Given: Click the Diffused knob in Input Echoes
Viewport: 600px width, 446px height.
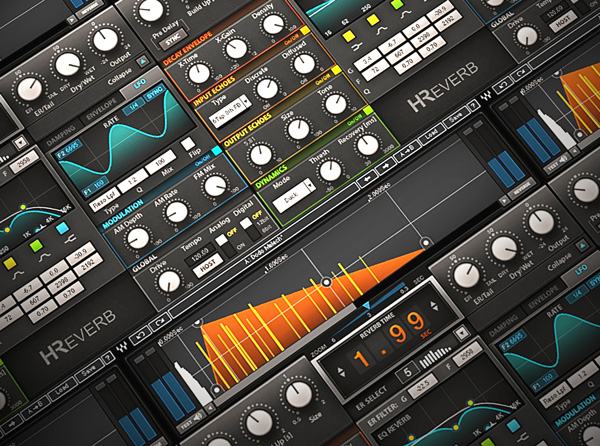Looking at the screenshot, I should 304,64.
